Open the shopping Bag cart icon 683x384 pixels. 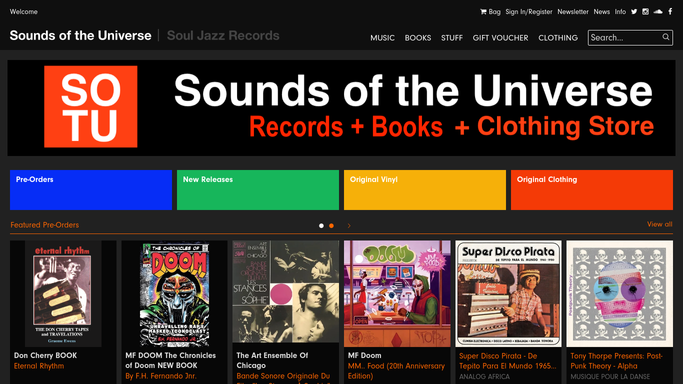(x=483, y=12)
